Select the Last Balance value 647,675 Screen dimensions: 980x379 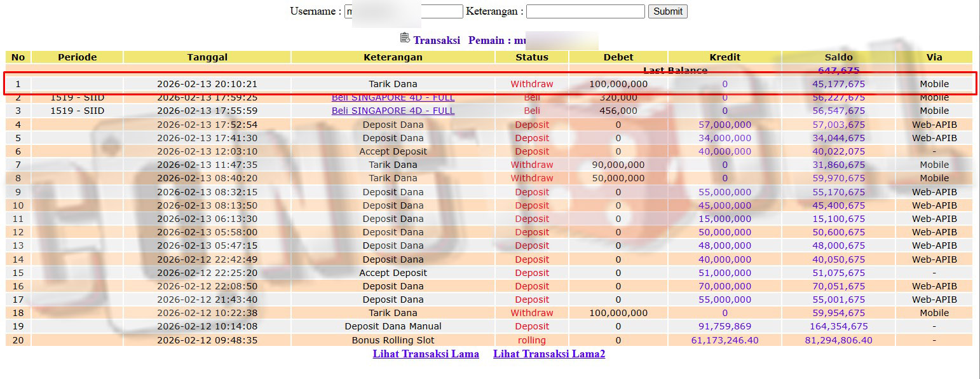click(838, 71)
